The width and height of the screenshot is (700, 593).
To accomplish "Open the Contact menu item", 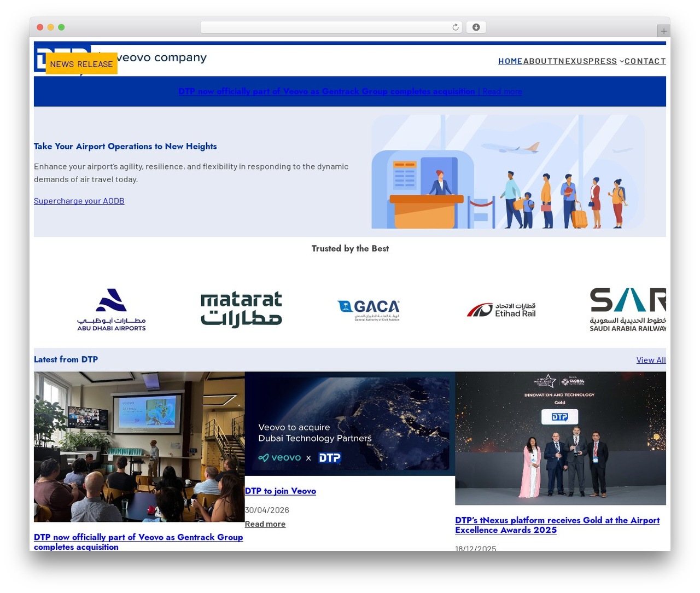I will click(645, 61).
